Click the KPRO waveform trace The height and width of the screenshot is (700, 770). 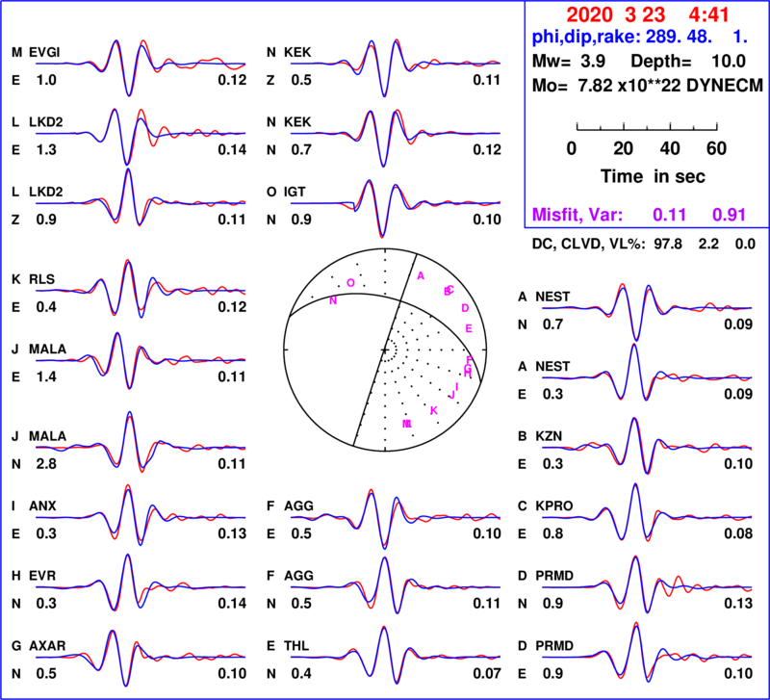(x=647, y=512)
